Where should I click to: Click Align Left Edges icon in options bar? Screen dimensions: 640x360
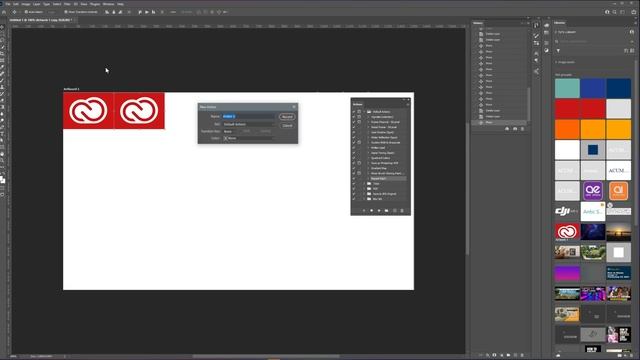[107, 12]
